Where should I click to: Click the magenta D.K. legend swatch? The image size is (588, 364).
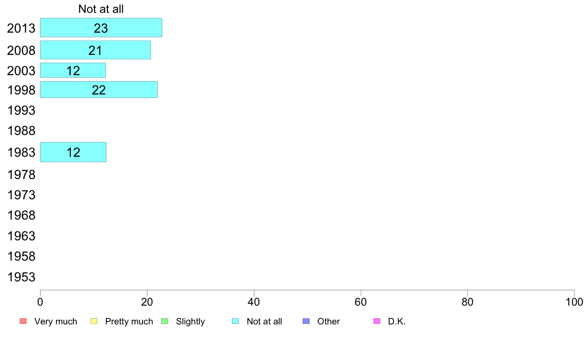click(x=377, y=321)
